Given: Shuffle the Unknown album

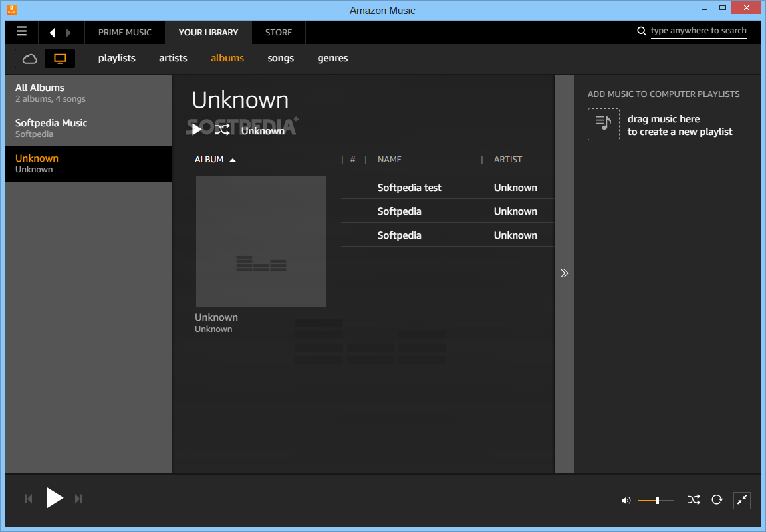Looking at the screenshot, I should 222,130.
